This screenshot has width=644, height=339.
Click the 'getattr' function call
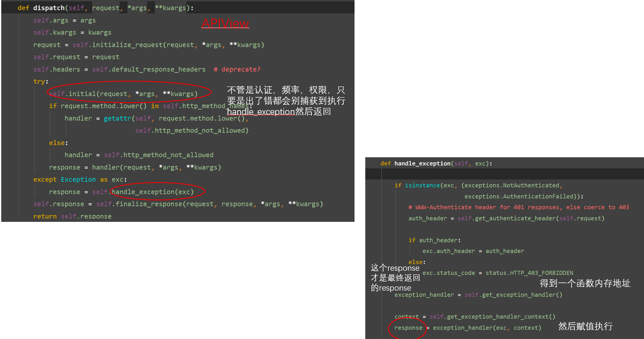point(117,118)
